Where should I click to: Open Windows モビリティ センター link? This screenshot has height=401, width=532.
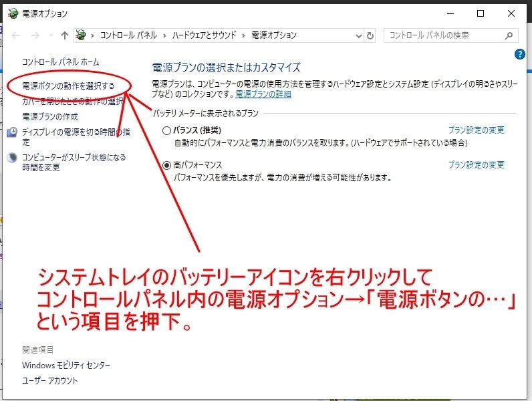66,366
